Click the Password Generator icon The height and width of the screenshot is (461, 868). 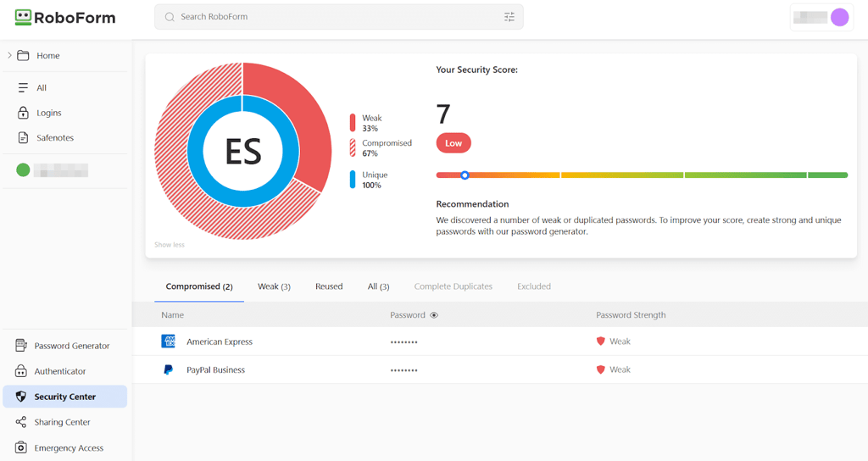[x=20, y=346]
